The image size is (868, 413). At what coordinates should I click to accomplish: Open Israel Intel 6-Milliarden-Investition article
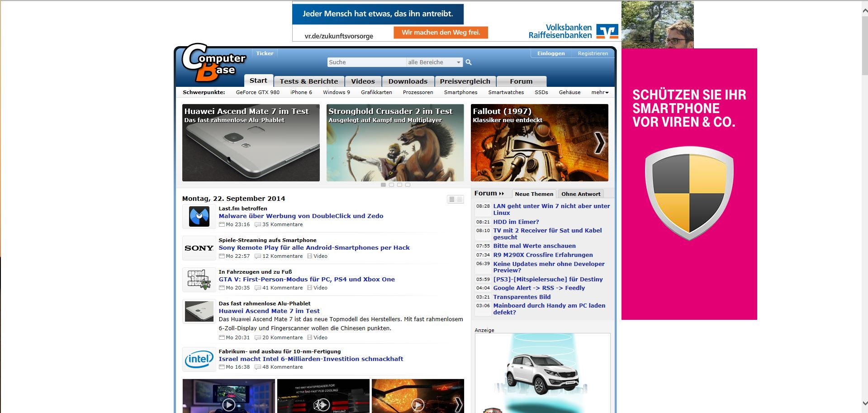[311, 359]
